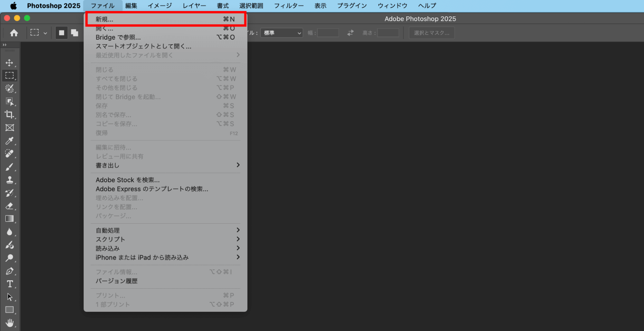This screenshot has width=644, height=331.
Task: Select the Clone Stamp tool
Action: click(9, 180)
